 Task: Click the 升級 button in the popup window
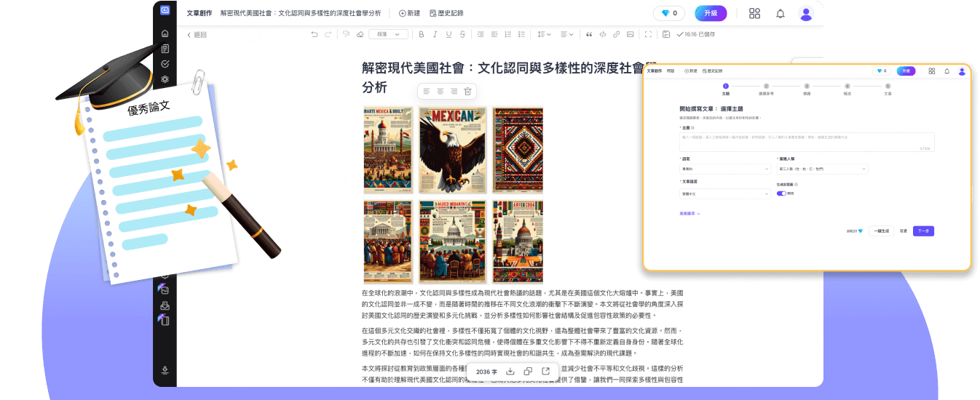point(906,71)
